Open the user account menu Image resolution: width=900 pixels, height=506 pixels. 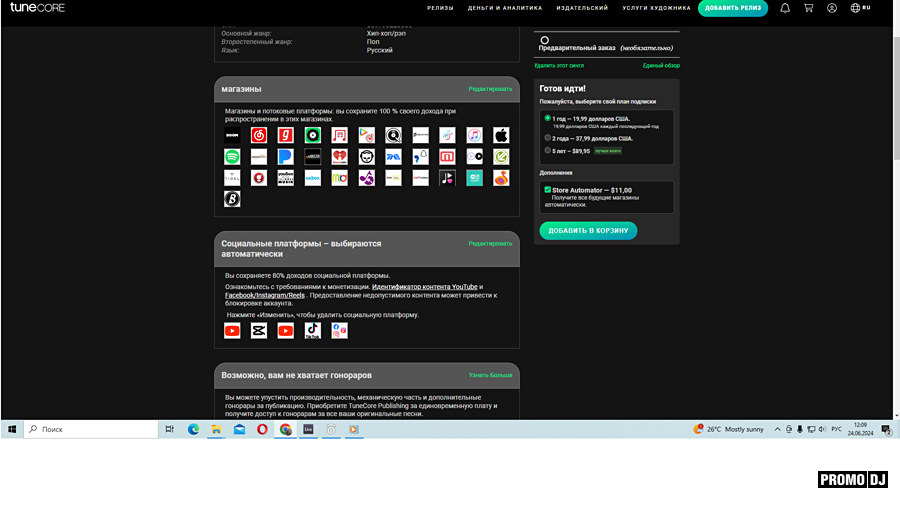click(832, 8)
